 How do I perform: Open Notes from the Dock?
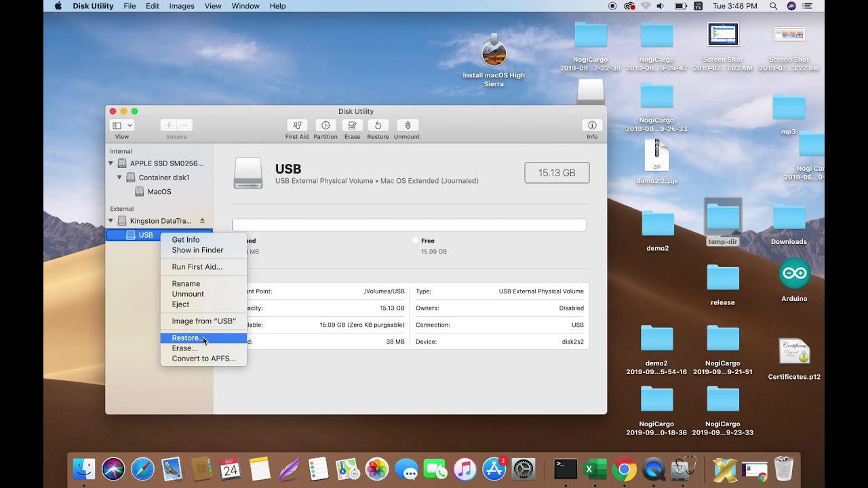260,469
